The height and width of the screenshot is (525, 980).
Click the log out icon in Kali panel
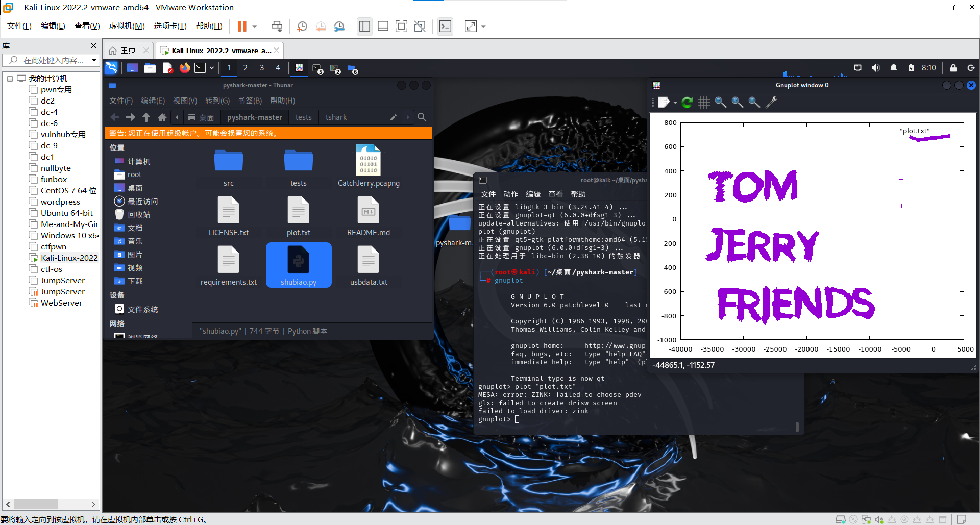971,68
